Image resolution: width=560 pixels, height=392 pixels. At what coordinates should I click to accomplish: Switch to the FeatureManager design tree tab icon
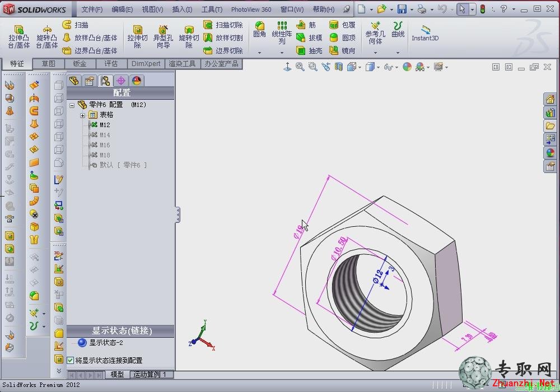click(x=74, y=81)
